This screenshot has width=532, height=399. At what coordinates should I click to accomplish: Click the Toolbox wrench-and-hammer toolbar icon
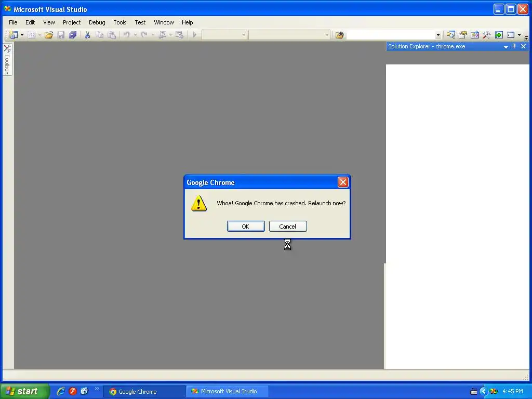486,35
